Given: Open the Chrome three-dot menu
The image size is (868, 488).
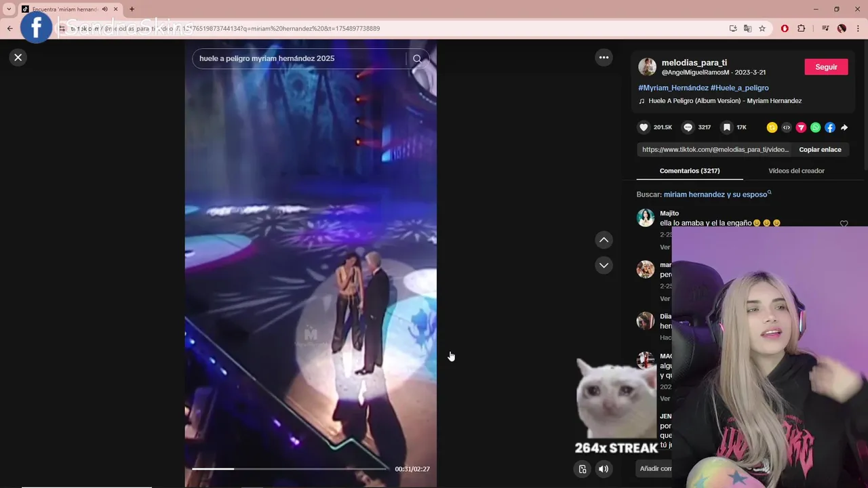Looking at the screenshot, I should coord(859,28).
